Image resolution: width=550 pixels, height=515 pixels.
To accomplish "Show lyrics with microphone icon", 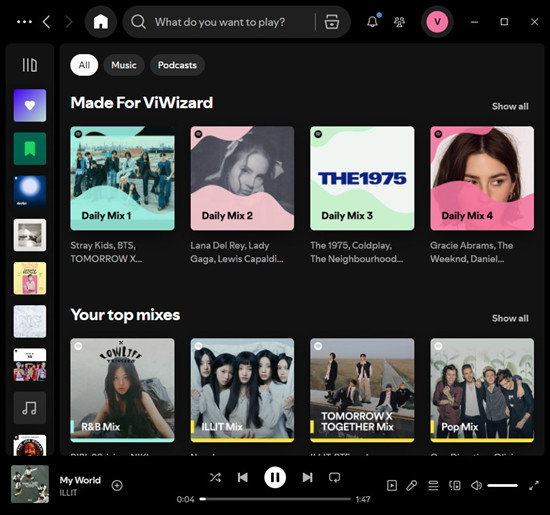I will (x=411, y=486).
